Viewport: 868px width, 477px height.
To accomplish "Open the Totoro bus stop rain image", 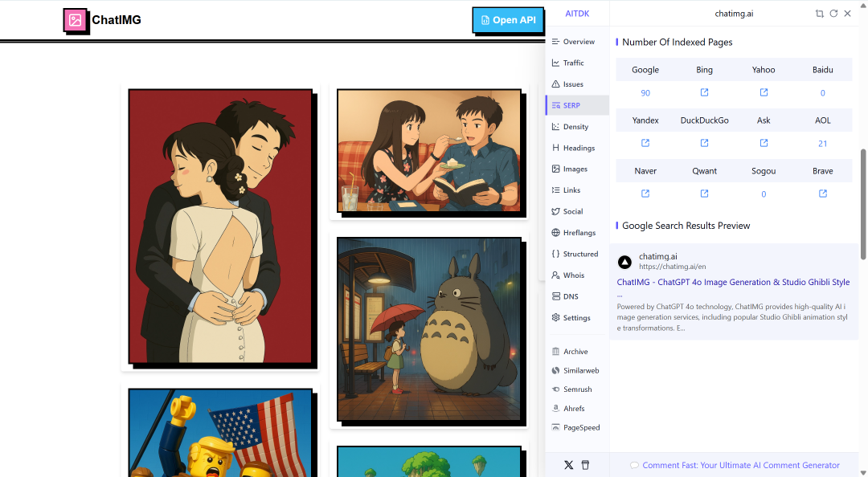I will coord(429,329).
